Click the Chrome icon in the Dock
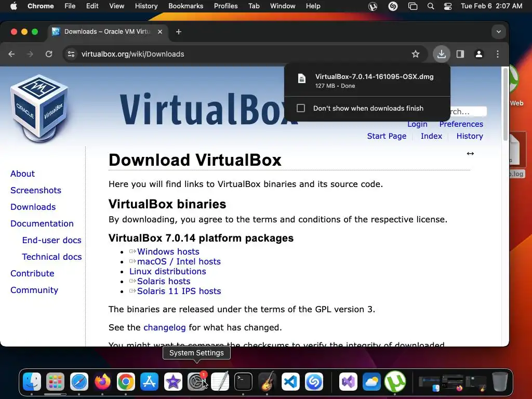 coord(126,382)
